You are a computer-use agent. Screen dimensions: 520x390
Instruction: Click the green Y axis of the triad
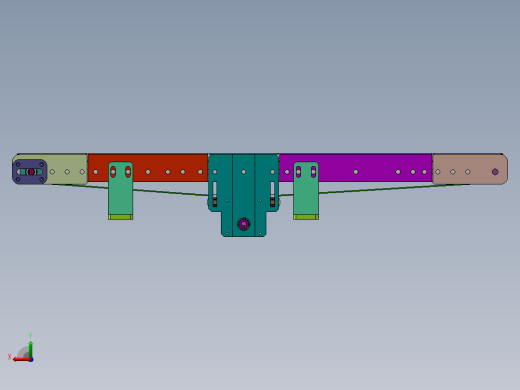tap(30, 350)
